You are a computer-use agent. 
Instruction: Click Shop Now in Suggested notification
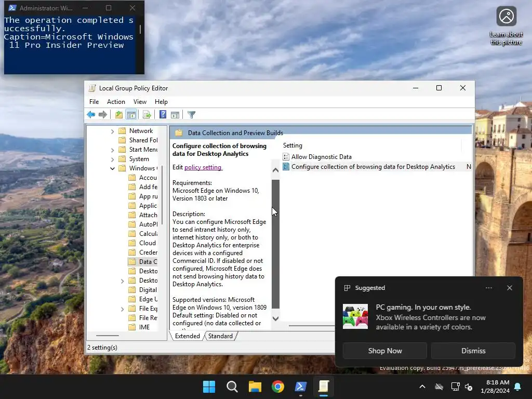[x=385, y=351]
